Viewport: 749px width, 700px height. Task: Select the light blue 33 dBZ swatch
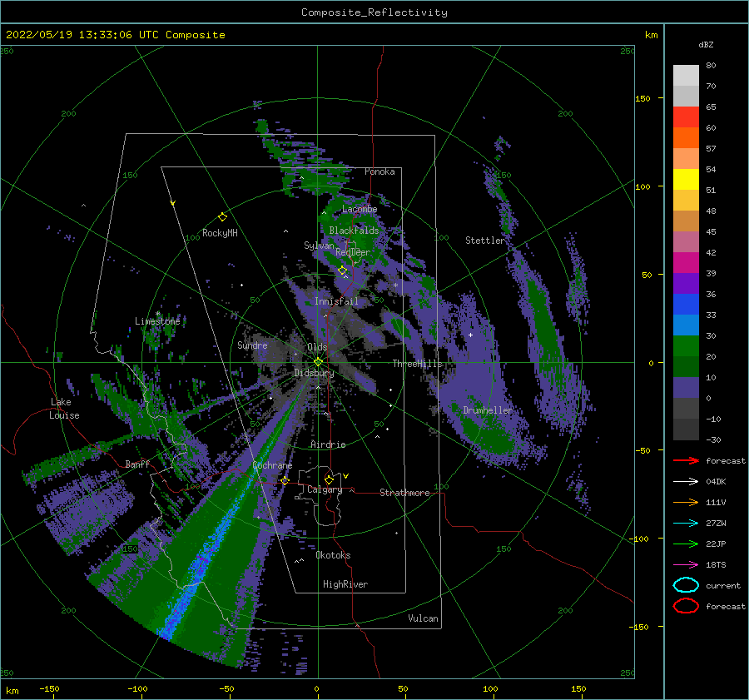(x=686, y=325)
